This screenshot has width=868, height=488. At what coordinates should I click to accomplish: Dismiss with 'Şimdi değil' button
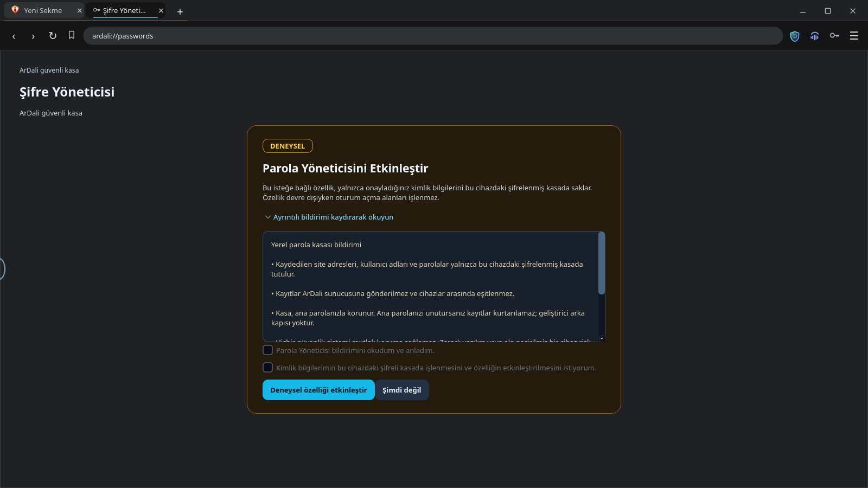[401, 390]
